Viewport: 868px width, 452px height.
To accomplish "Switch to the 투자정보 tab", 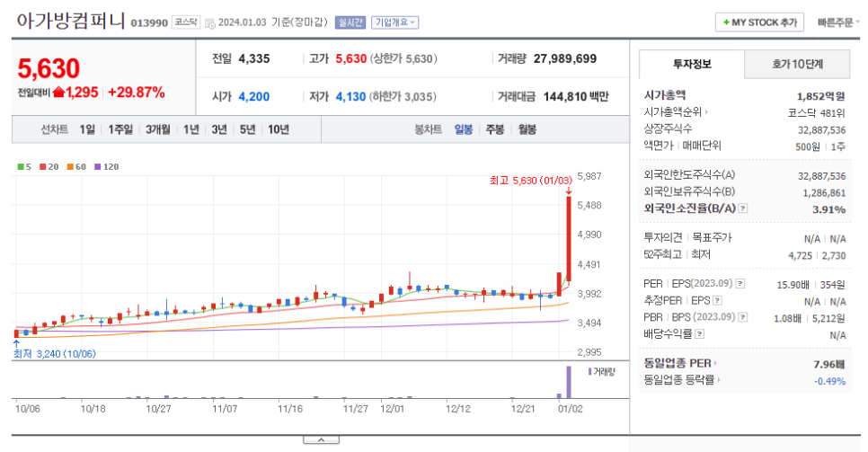I will pos(692,65).
